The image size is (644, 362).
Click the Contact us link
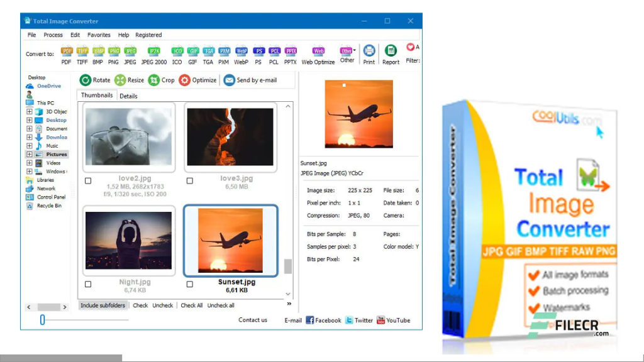(x=253, y=320)
